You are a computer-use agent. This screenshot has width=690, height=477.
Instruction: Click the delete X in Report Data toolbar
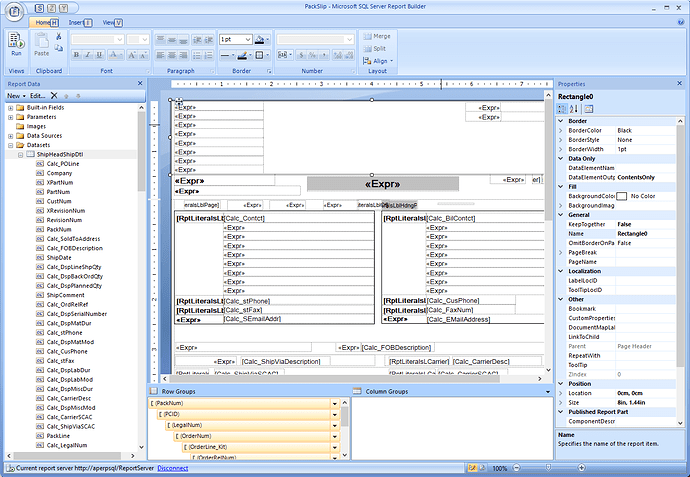[x=54, y=95]
